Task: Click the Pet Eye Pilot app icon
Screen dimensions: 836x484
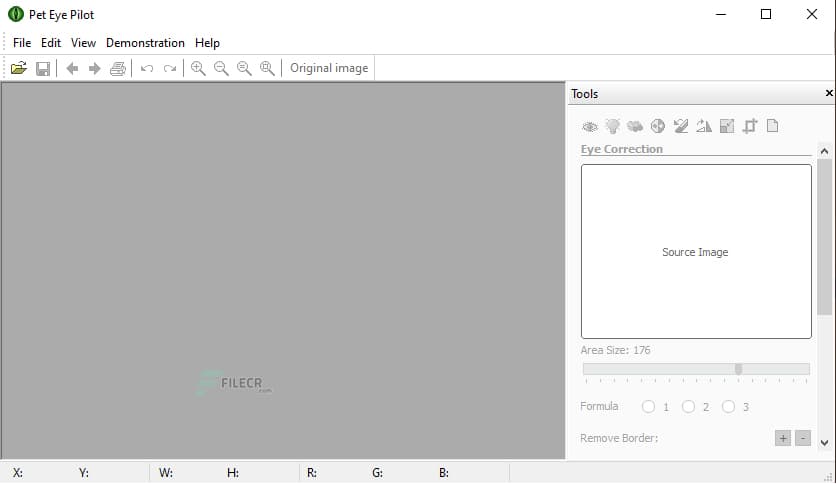Action: 16,14
